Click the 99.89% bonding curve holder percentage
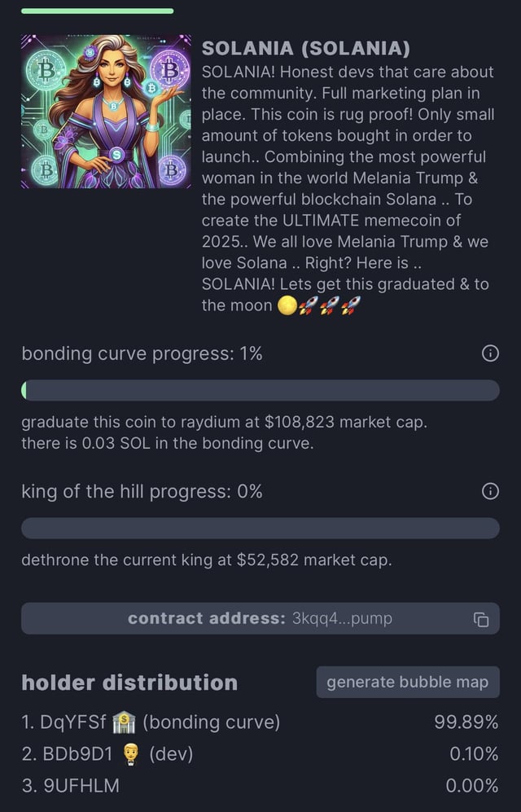521x812 pixels. 466,722
